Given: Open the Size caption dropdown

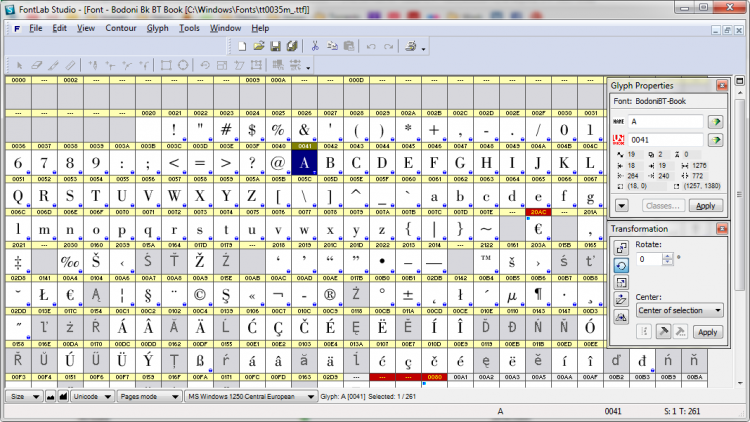Looking at the screenshot, I should pyautogui.click(x=24, y=396).
